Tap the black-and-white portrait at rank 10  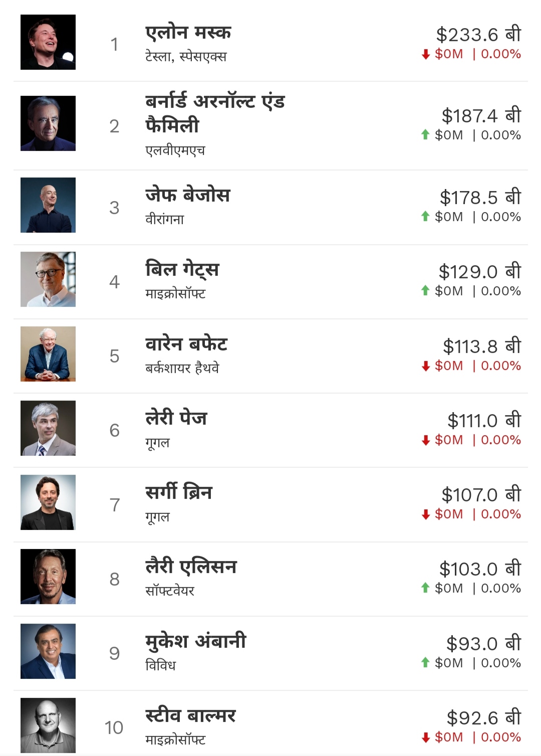click(x=48, y=725)
